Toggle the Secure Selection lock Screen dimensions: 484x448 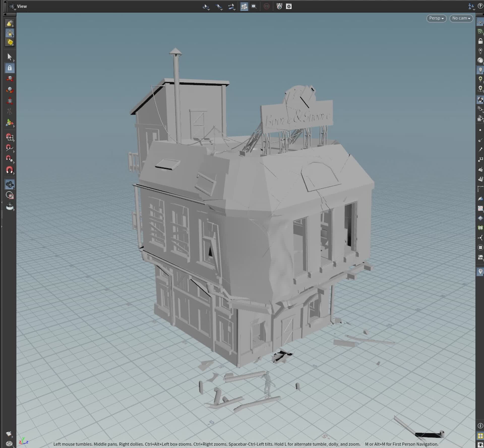click(x=10, y=68)
